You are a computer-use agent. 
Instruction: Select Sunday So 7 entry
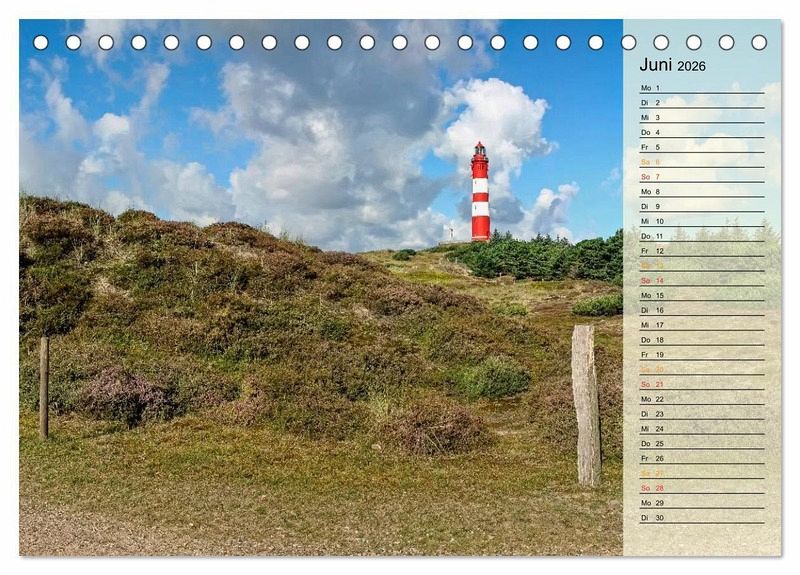coord(700,177)
